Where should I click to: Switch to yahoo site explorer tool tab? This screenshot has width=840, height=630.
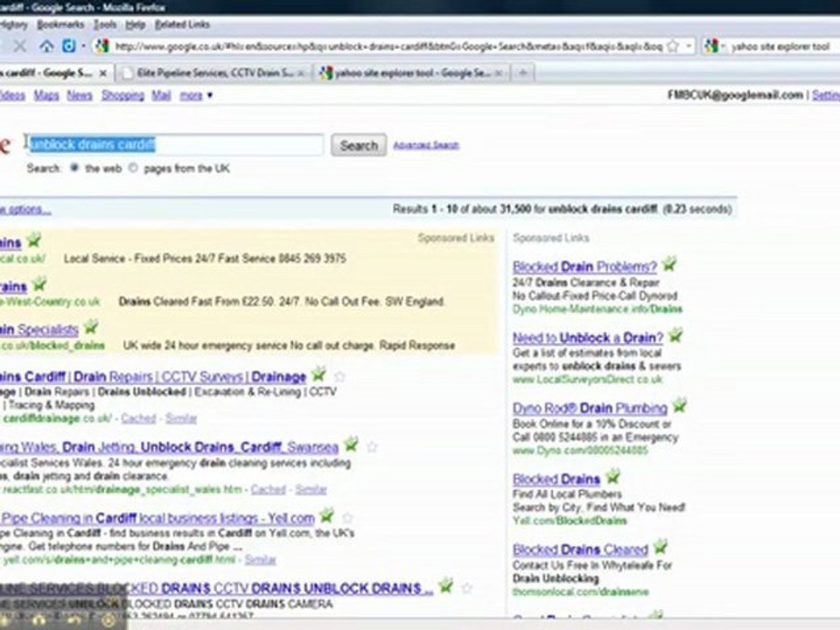tap(411, 73)
